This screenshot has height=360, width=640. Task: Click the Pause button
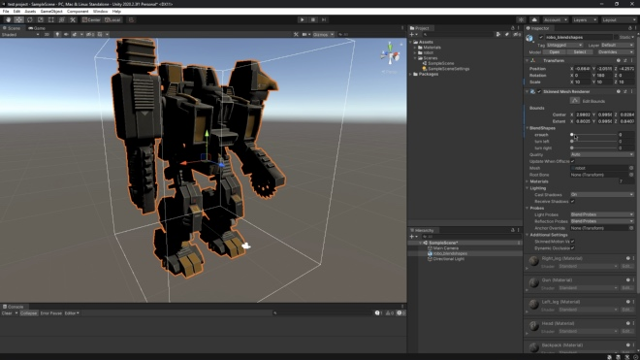313,20
